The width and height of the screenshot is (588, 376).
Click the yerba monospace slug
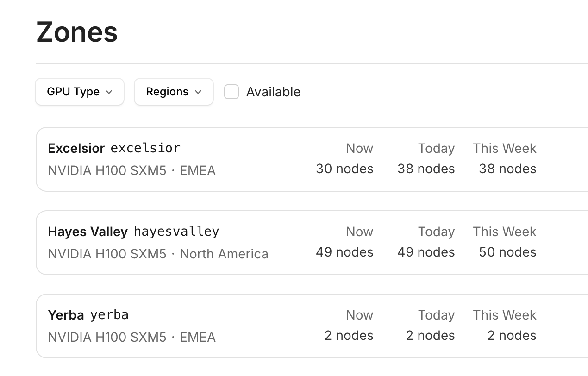tap(109, 315)
